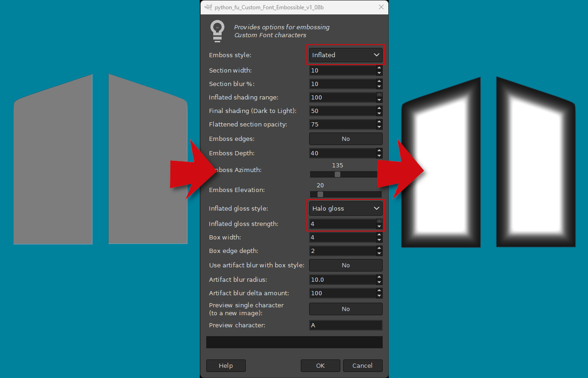
Task: Click the Section width input field
Action: [x=343, y=71]
